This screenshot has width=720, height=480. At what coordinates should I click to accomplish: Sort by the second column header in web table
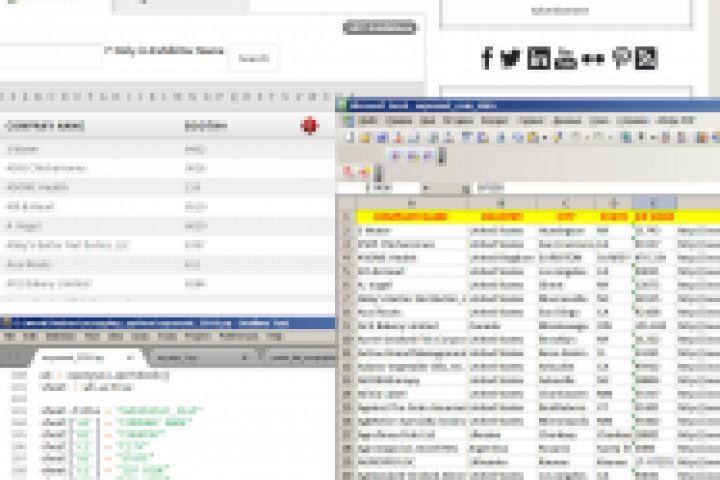205,125
